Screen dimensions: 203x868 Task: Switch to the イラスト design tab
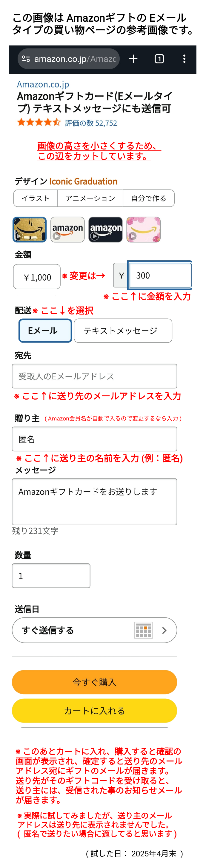[36, 198]
